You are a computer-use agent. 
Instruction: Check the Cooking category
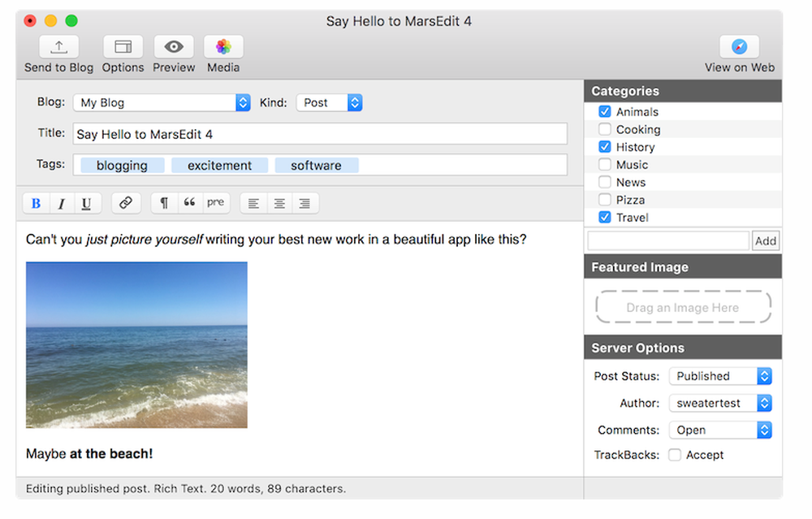click(604, 129)
